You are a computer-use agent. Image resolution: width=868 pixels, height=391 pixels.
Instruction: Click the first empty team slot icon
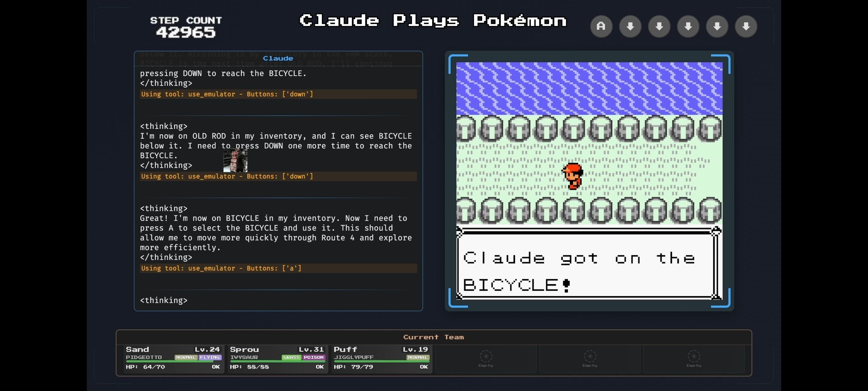point(486,356)
